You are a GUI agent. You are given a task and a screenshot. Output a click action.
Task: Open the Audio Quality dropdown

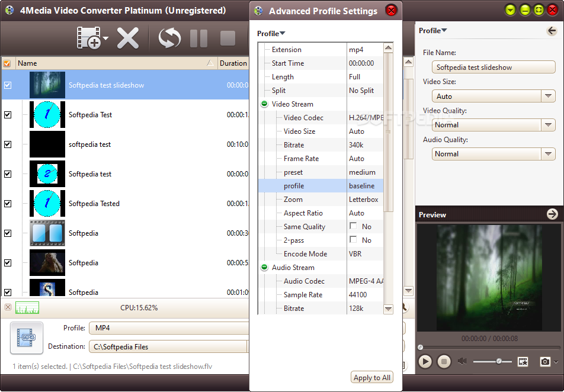[548, 154]
